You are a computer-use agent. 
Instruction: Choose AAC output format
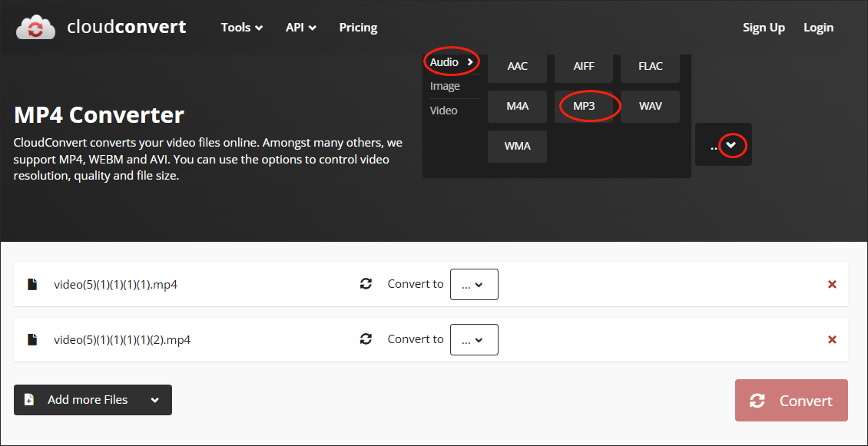coord(517,67)
